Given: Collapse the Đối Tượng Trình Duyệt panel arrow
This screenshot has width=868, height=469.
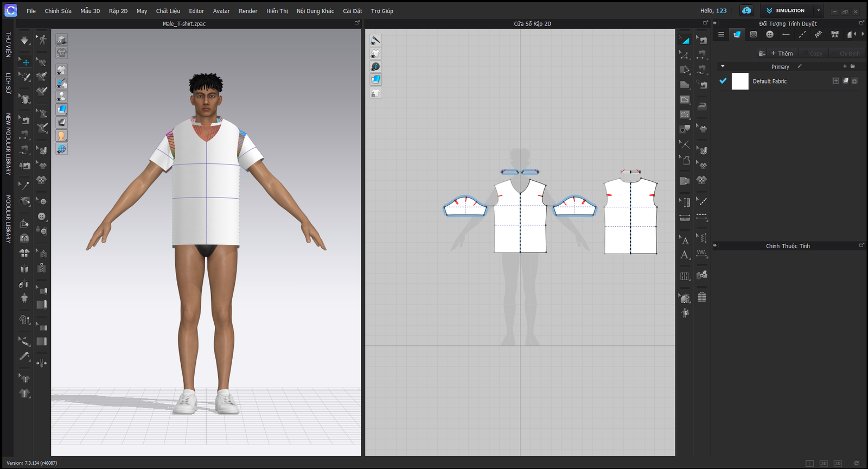Looking at the screenshot, I should (715, 23).
